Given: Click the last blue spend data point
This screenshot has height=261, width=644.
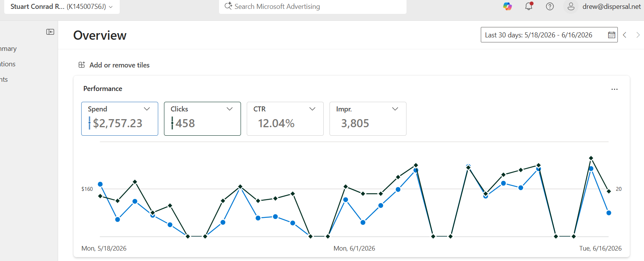Looking at the screenshot, I should click(609, 213).
